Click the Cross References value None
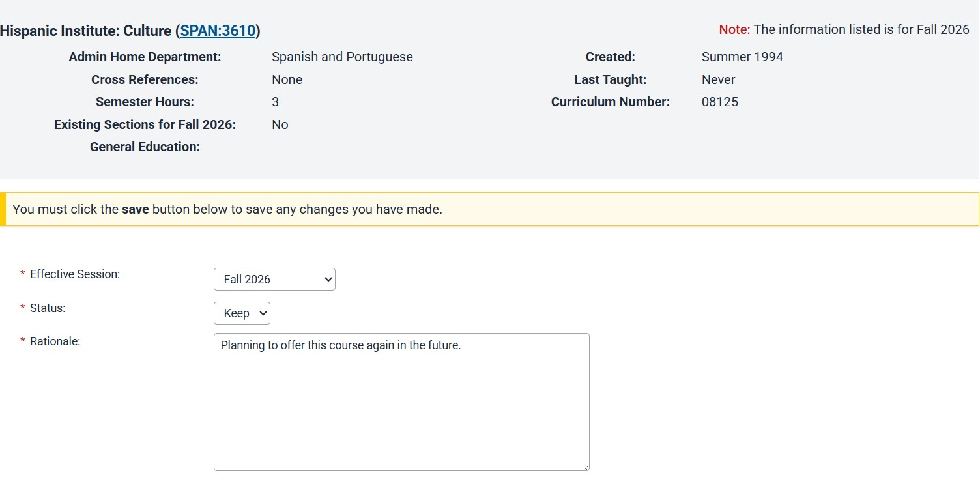980x477 pixels. pyautogui.click(x=287, y=80)
